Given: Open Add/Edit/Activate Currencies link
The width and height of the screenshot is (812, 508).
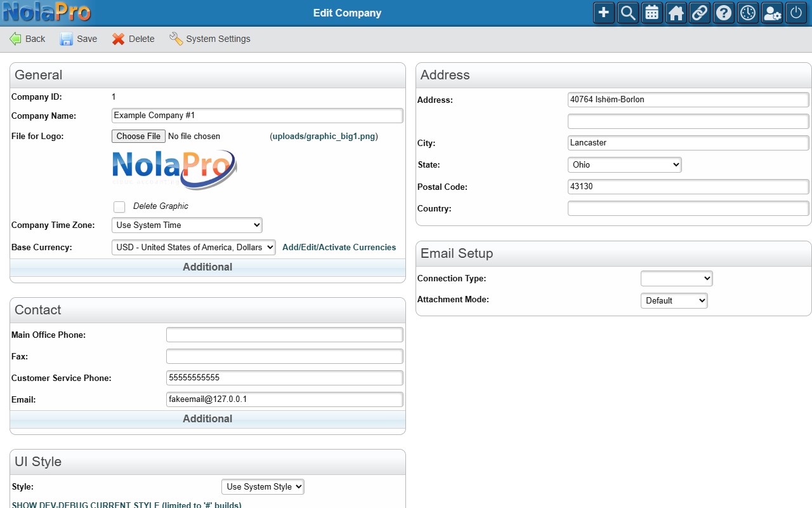Looking at the screenshot, I should [x=339, y=247].
